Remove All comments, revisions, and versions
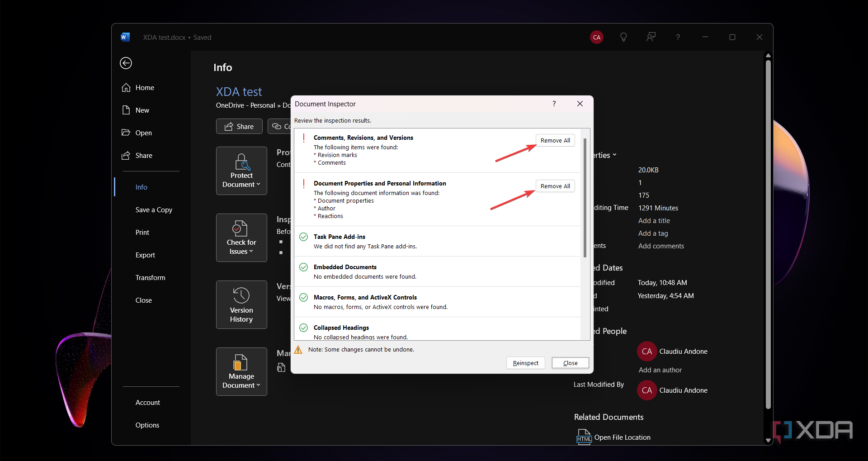Screen dimensions: 868x461 point(555,141)
